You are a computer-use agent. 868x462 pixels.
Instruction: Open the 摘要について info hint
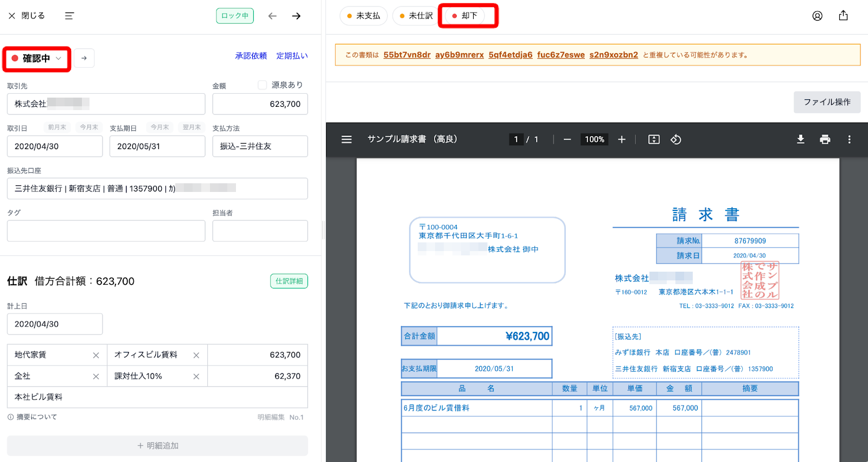(x=32, y=417)
